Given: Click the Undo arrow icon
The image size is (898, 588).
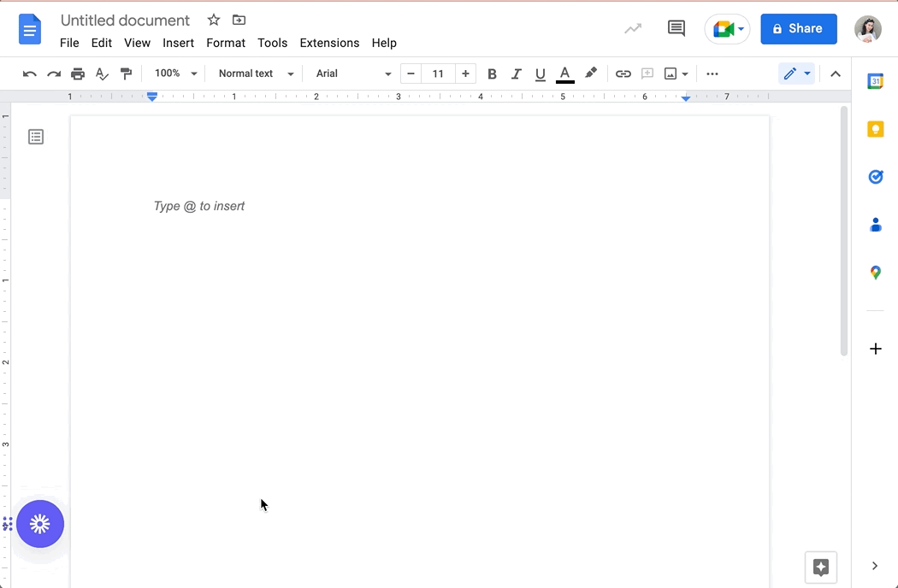Looking at the screenshot, I should 30,74.
